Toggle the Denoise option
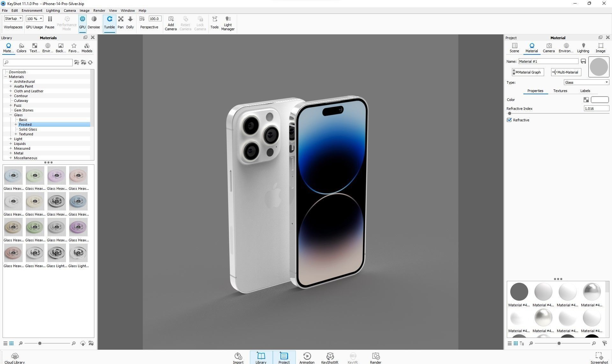Screen dimensions: 612x364 [x=94, y=22]
